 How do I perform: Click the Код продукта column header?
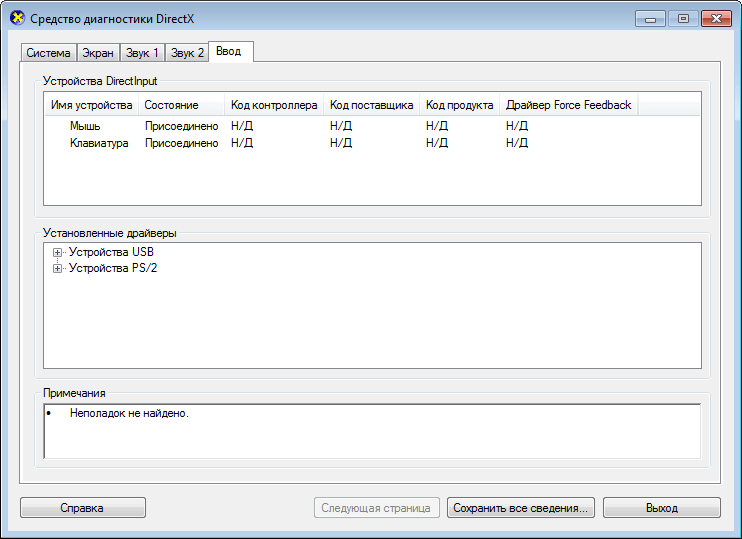(459, 105)
